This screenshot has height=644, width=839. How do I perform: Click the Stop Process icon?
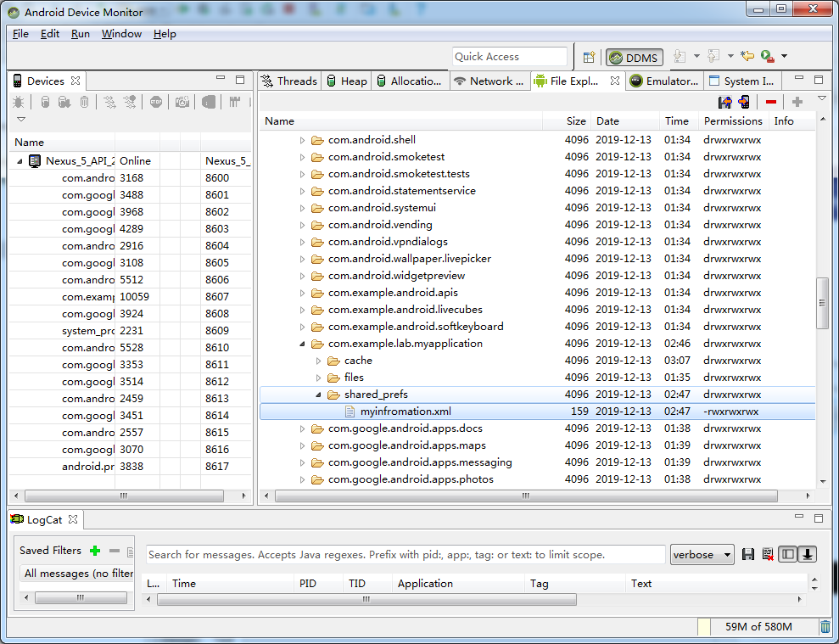tap(156, 102)
